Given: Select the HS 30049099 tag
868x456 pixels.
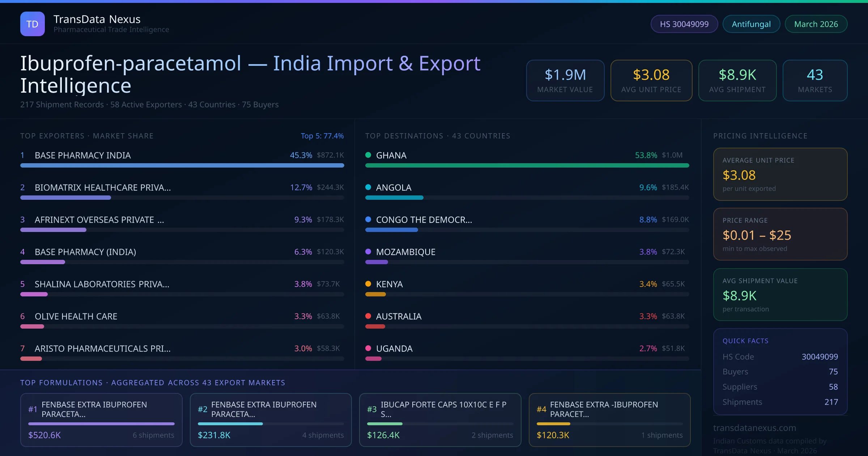Looking at the screenshot, I should pos(684,24).
